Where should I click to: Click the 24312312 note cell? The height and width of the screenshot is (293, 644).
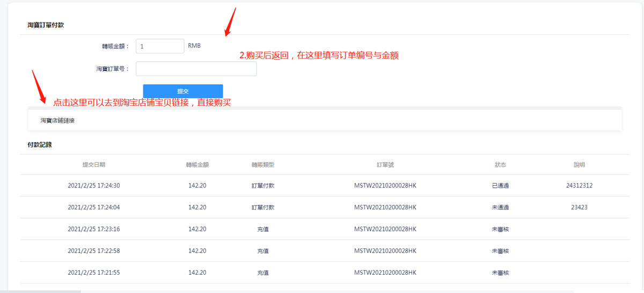[x=579, y=186]
